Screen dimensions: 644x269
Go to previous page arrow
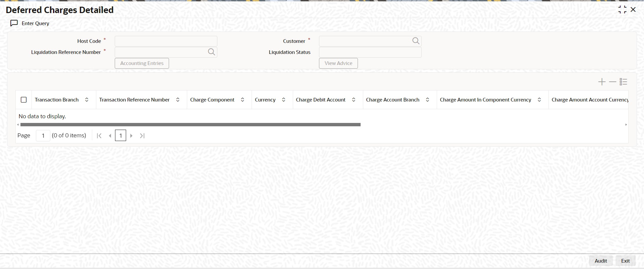[x=110, y=136]
